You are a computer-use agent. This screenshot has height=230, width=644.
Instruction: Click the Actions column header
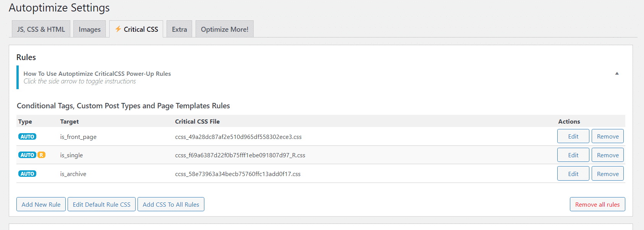[569, 121]
